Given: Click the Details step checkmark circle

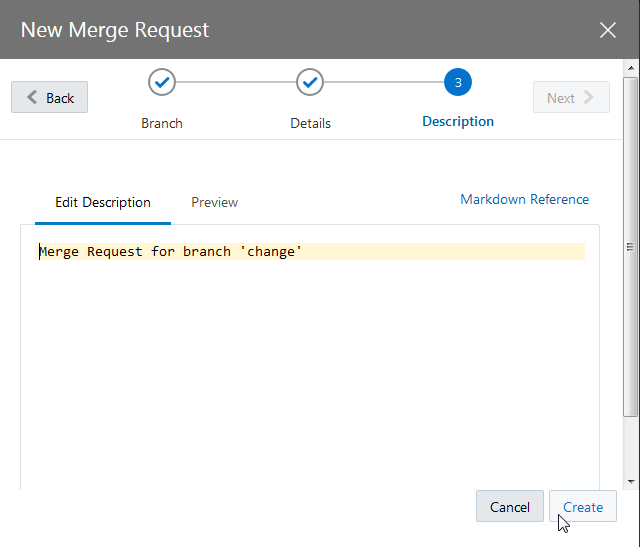Looking at the screenshot, I should pyautogui.click(x=310, y=83).
